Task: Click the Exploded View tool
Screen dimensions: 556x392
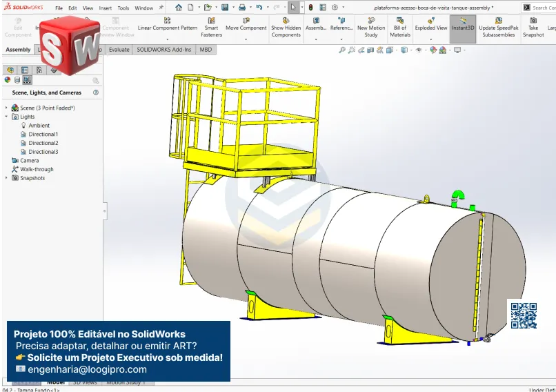Action: click(430, 25)
